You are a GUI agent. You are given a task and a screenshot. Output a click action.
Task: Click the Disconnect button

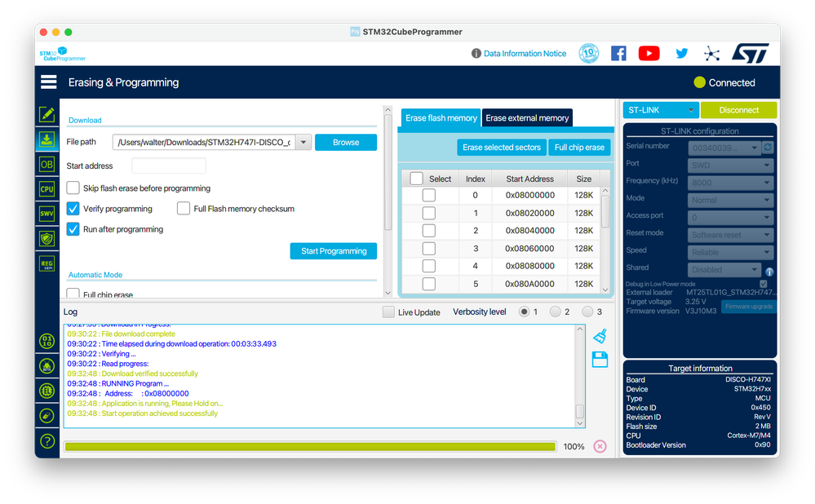click(738, 110)
